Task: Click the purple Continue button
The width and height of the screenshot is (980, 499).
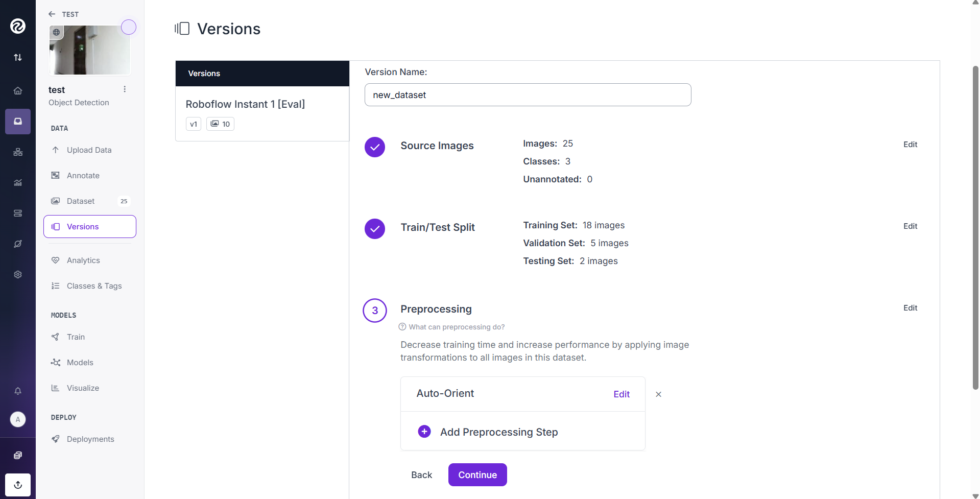Action: 477,475
